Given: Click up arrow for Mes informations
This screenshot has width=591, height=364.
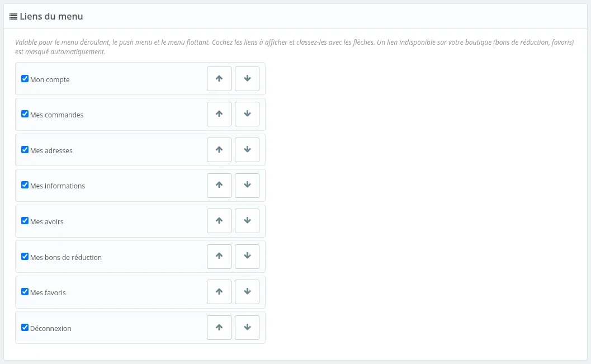Looking at the screenshot, I should pos(219,186).
